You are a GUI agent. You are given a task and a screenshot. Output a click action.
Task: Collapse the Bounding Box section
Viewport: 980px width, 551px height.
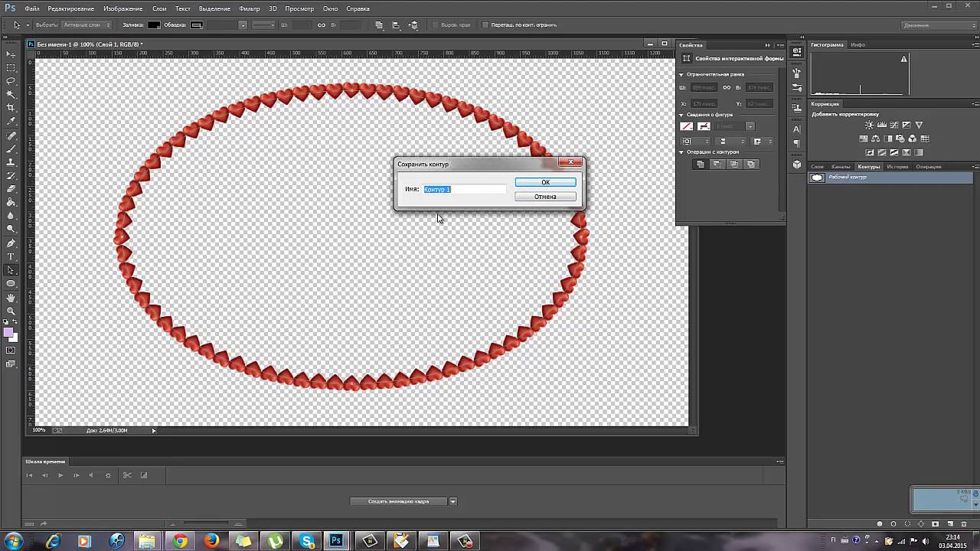(681, 74)
